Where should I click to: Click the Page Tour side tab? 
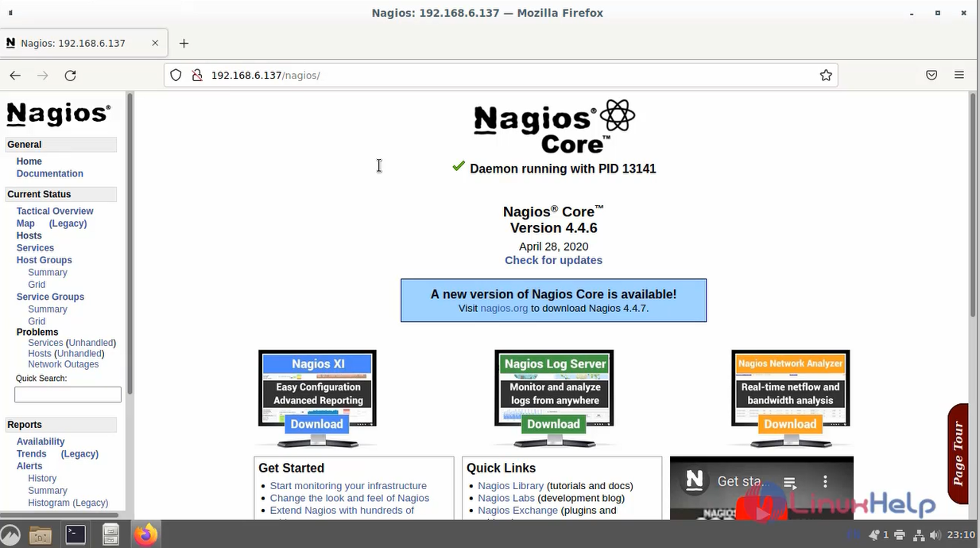tap(958, 453)
